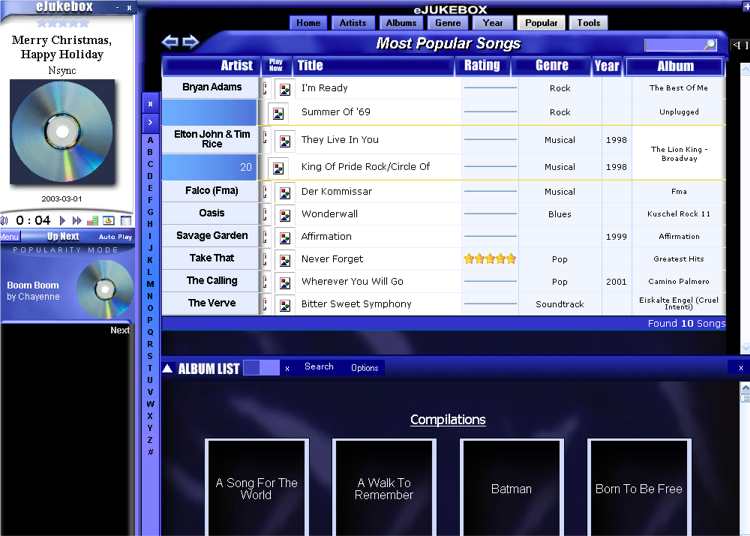Go back with the left arrow
Viewport: 750px width, 536px height.
(170, 42)
